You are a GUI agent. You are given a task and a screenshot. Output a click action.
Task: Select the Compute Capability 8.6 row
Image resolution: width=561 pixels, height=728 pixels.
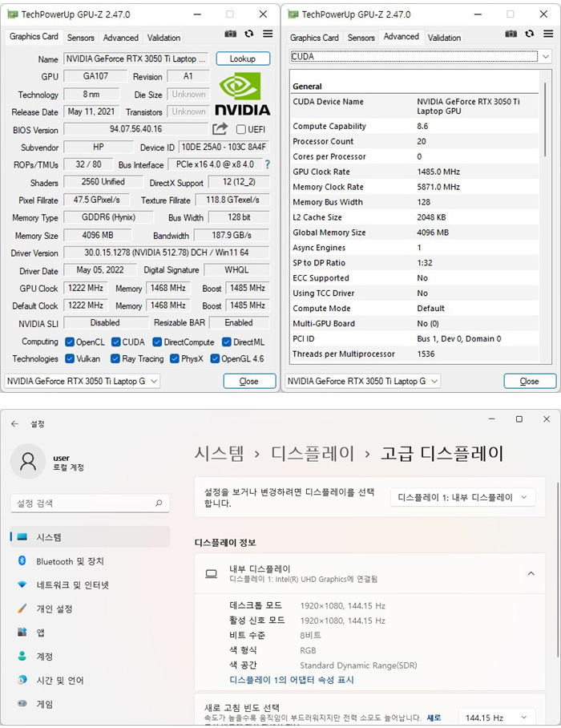point(415,126)
